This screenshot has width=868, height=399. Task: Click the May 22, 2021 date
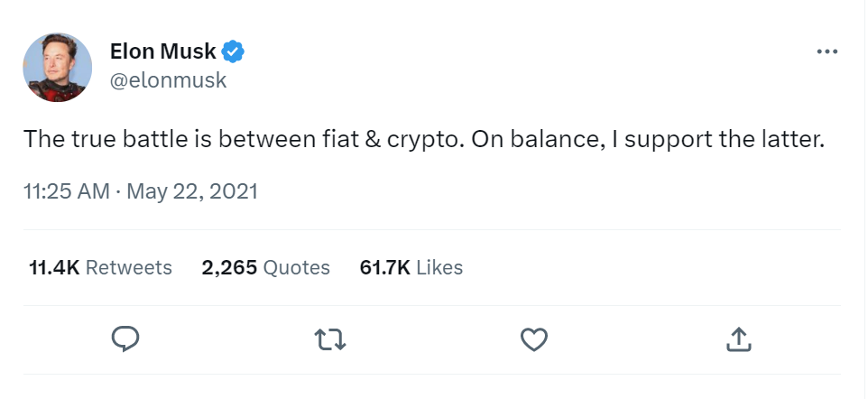pyautogui.click(x=194, y=191)
